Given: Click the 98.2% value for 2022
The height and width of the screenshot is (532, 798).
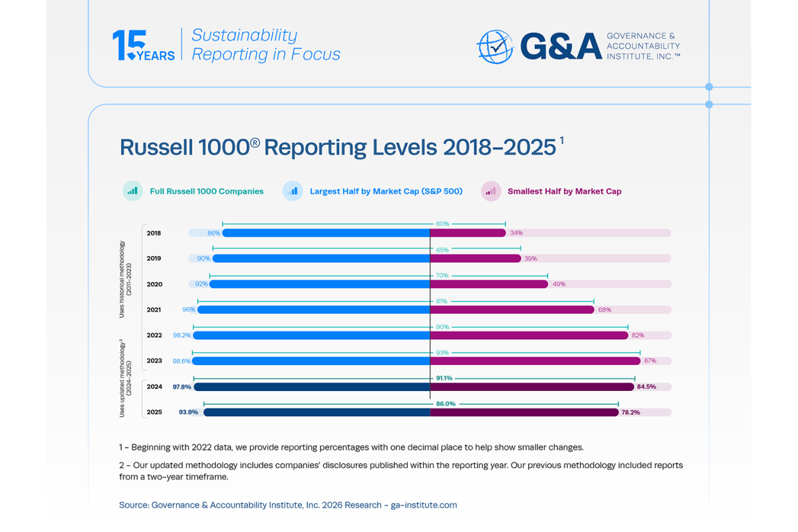Looking at the screenshot, I should (x=182, y=336).
